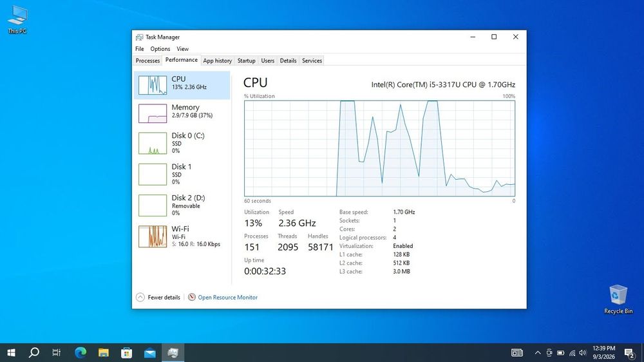The width and height of the screenshot is (644, 362).
Task: Open Resource Monitor link
Action: (227, 298)
